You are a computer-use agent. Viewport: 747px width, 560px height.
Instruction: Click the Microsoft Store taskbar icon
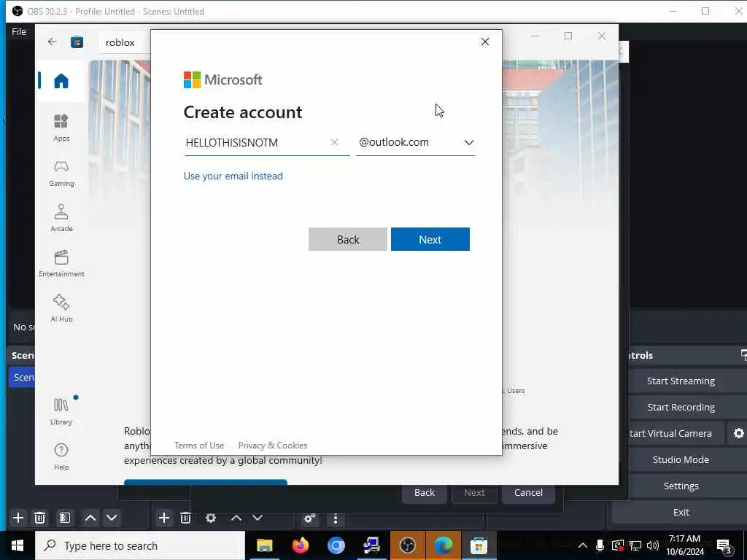[x=479, y=545]
